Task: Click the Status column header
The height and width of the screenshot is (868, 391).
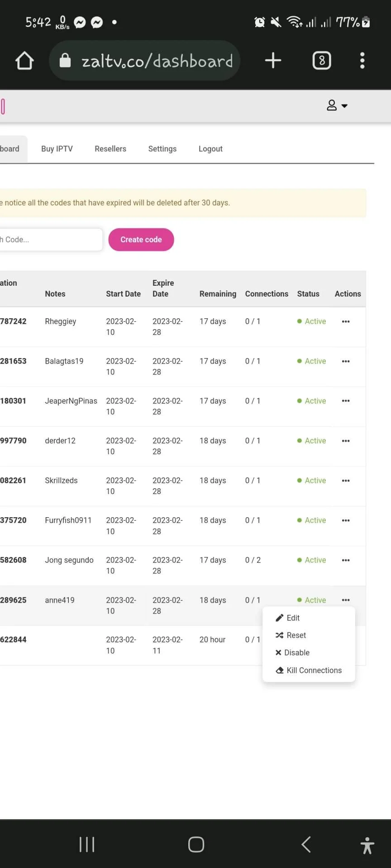Action: (x=308, y=294)
